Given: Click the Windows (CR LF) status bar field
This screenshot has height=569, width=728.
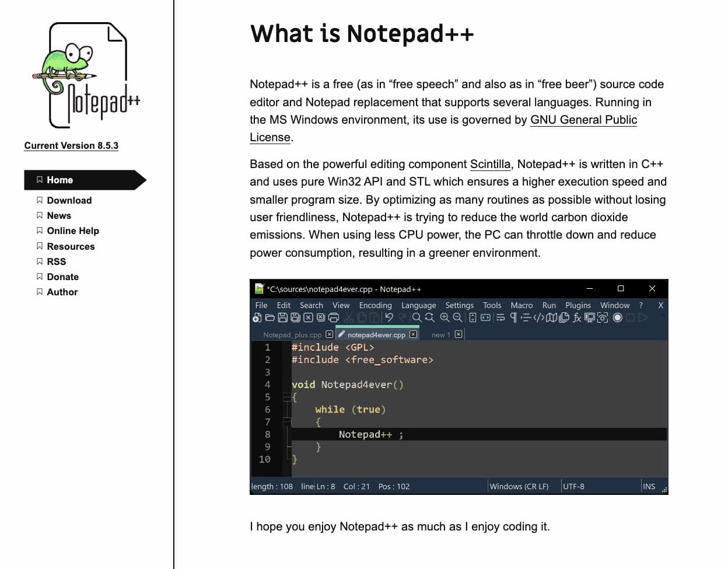Looking at the screenshot, I should [520, 486].
